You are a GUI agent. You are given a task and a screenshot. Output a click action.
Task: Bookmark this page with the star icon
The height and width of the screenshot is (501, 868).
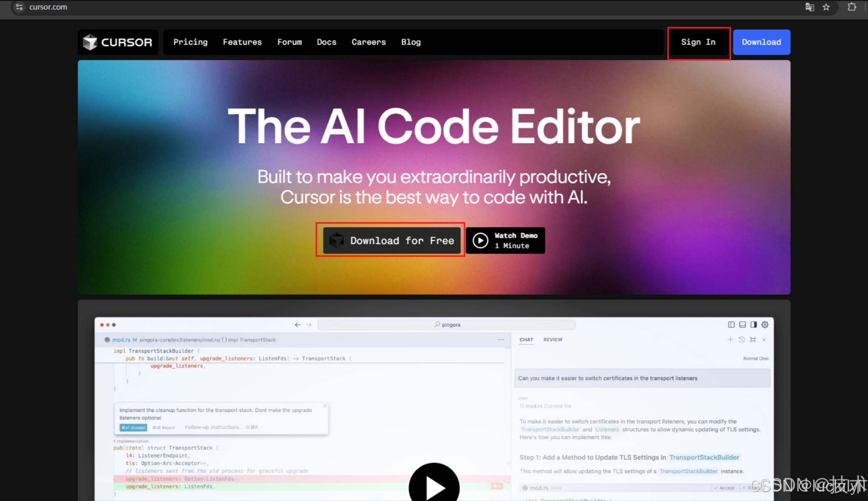(826, 7)
